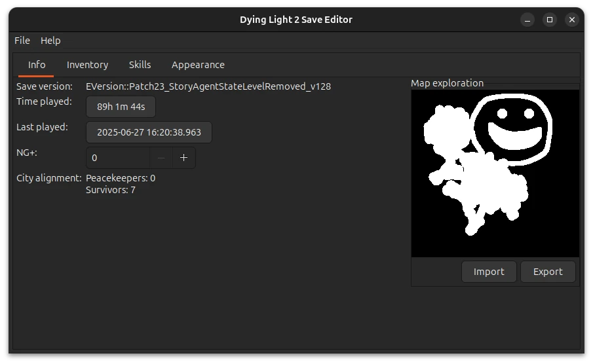593x364 pixels.
Task: Click the Survivors: 7 alignment text
Action: 111,190
